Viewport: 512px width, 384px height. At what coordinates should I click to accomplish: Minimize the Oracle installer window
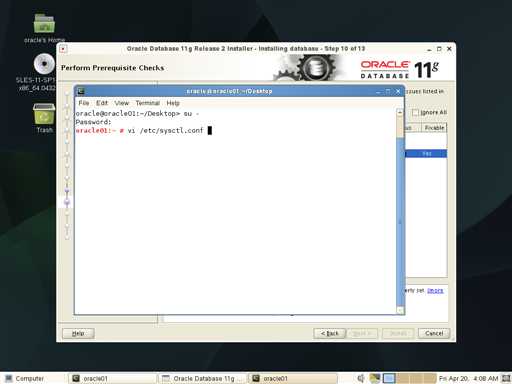coord(429,49)
